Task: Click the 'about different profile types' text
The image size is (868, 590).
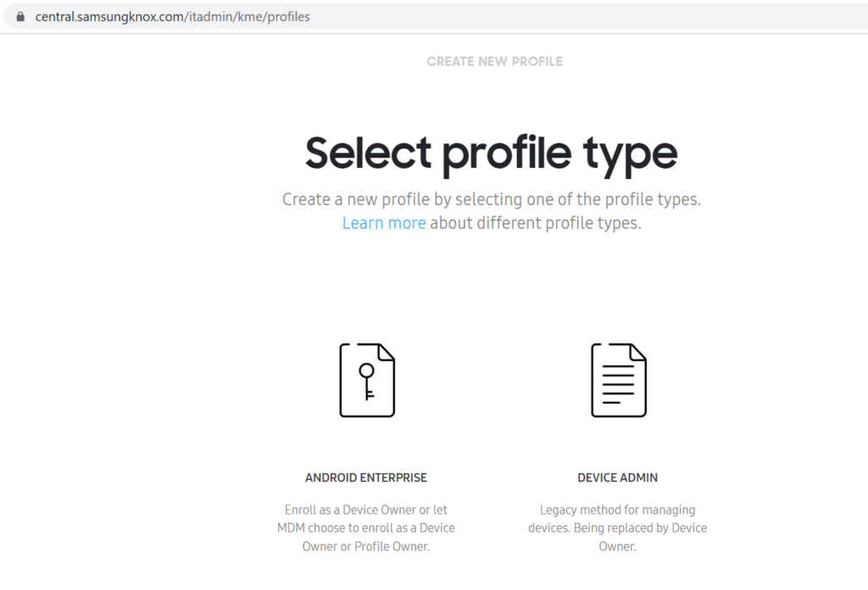Action: [536, 223]
